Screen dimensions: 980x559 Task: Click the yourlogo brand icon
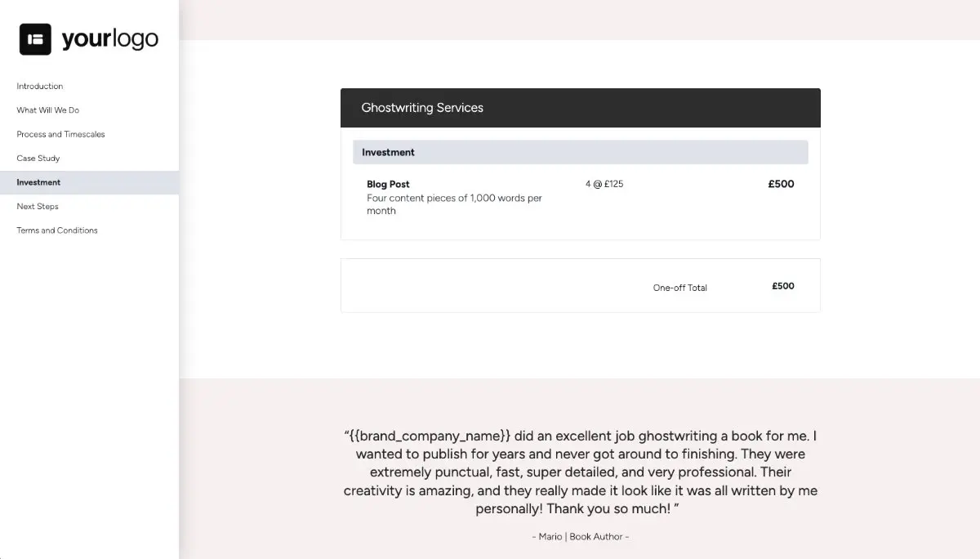(34, 38)
